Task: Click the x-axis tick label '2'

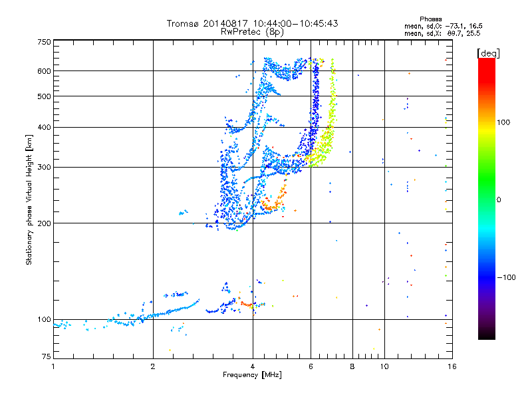Action: click(x=153, y=366)
